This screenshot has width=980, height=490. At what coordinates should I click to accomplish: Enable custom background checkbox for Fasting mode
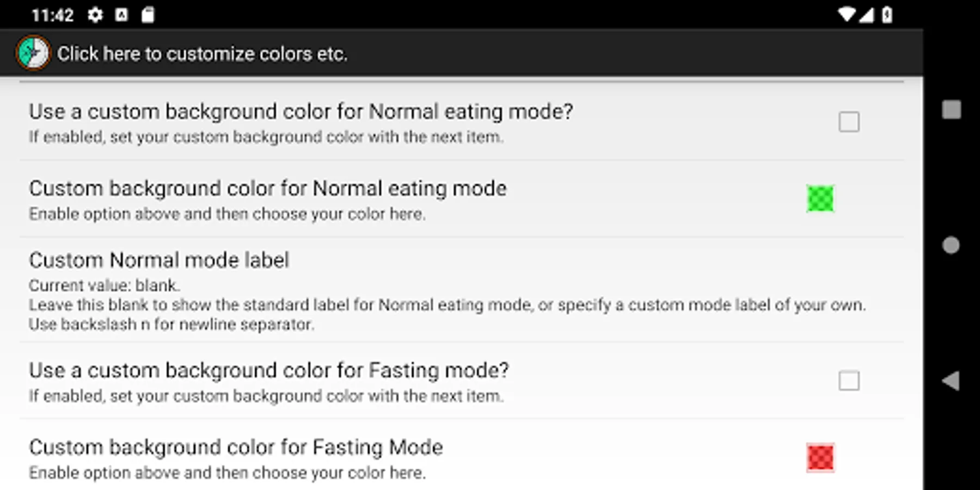[849, 381]
